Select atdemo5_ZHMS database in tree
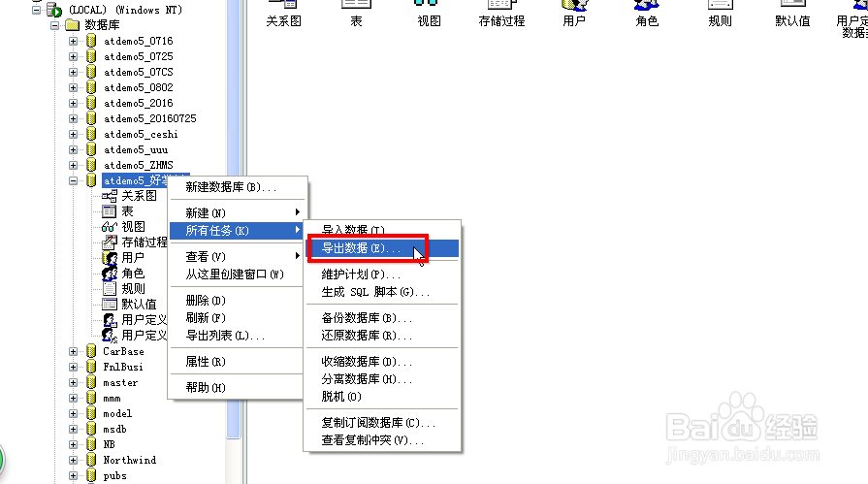The width and height of the screenshot is (868, 484). [x=139, y=165]
